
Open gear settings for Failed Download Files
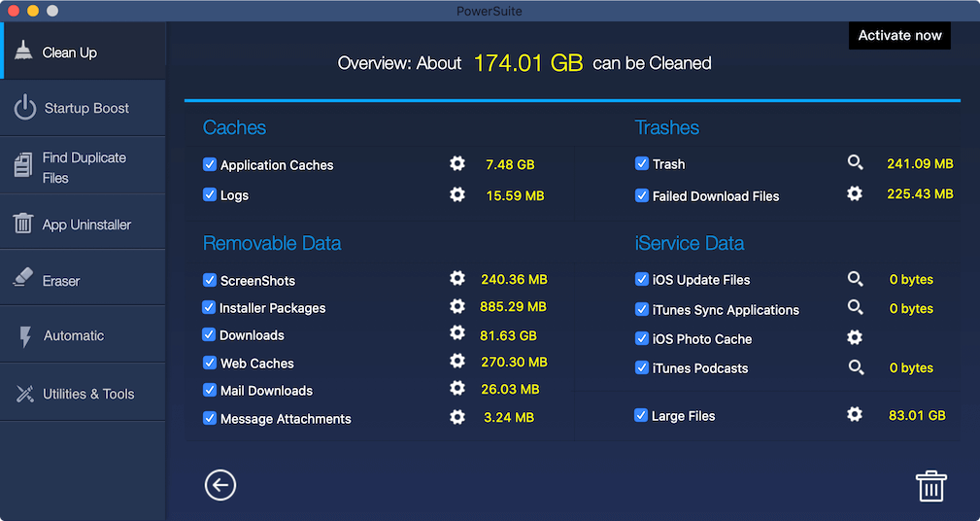[x=855, y=193]
